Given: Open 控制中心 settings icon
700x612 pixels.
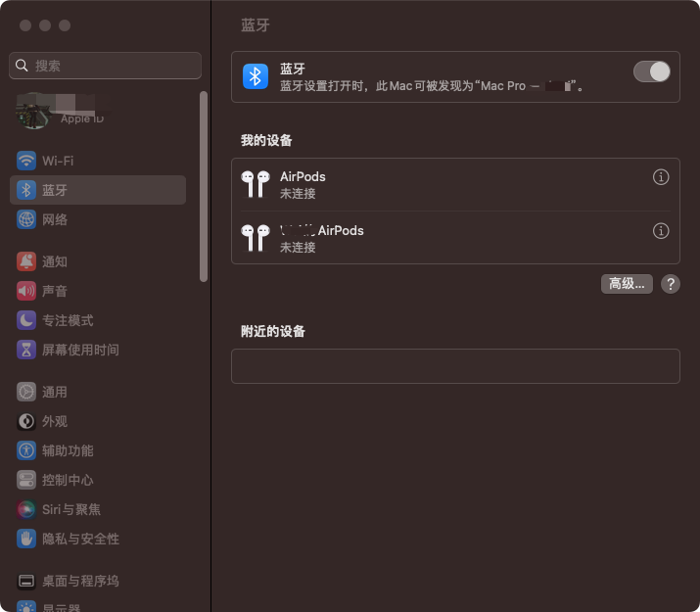Looking at the screenshot, I should [x=26, y=480].
